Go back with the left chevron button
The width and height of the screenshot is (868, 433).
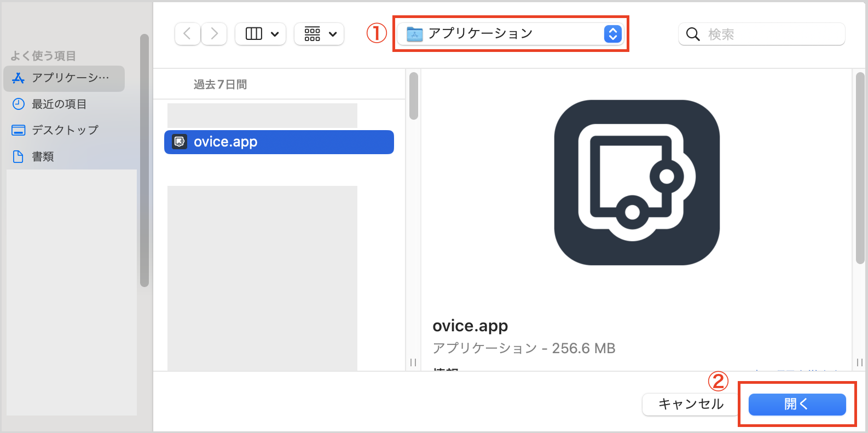(187, 34)
